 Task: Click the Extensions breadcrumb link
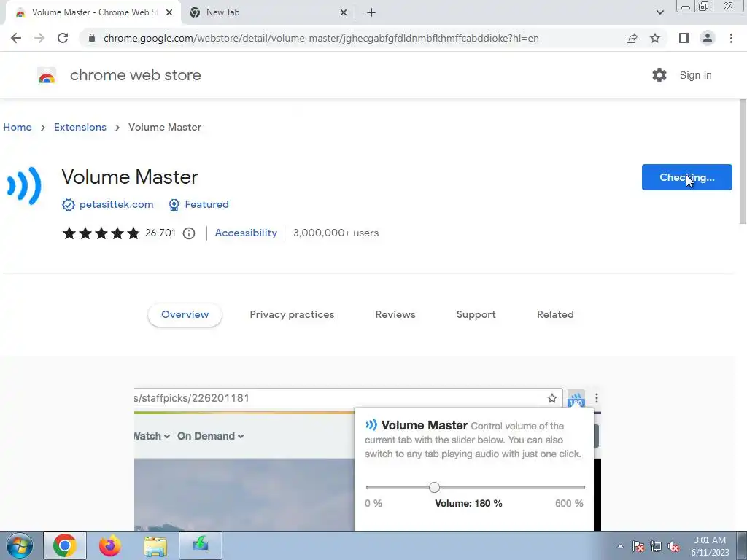(x=80, y=127)
